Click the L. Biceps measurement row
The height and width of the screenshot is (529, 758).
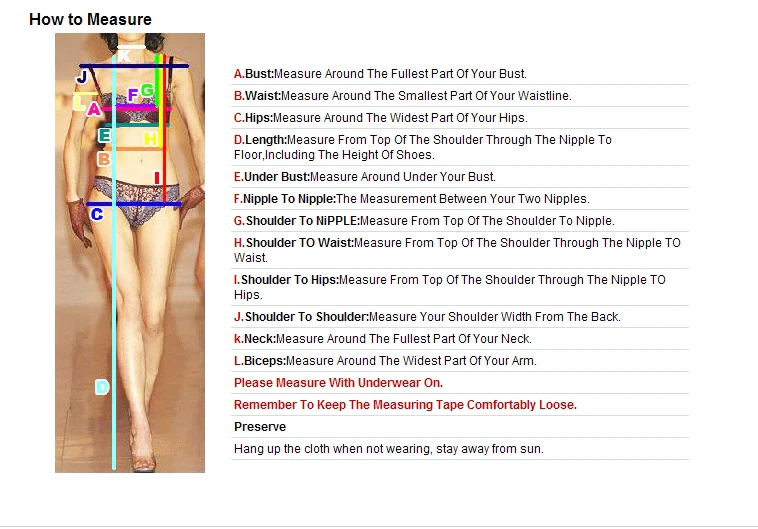[x=460, y=361]
